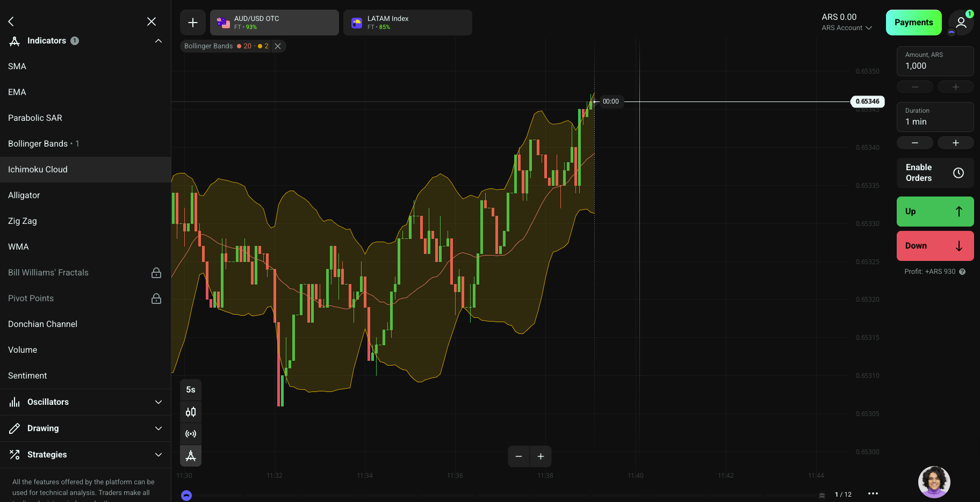
Task: Open the Strategies icon in the sidebar
Action: point(15,454)
